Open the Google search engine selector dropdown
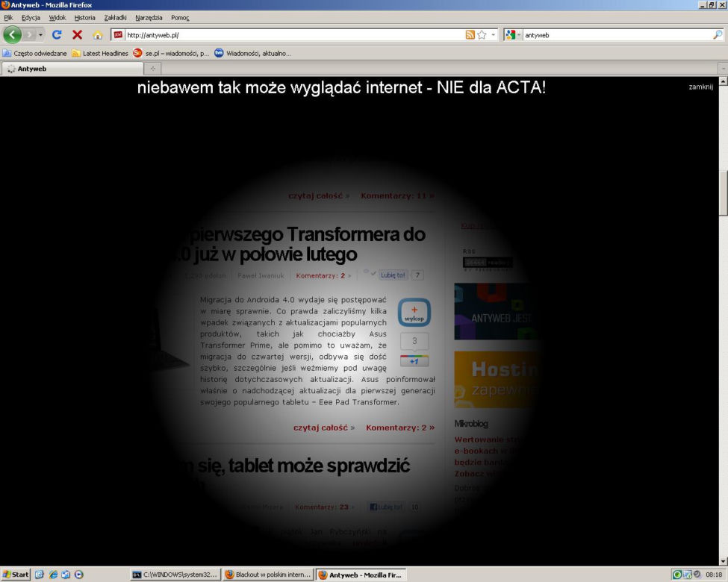This screenshot has width=728, height=582. (x=512, y=35)
